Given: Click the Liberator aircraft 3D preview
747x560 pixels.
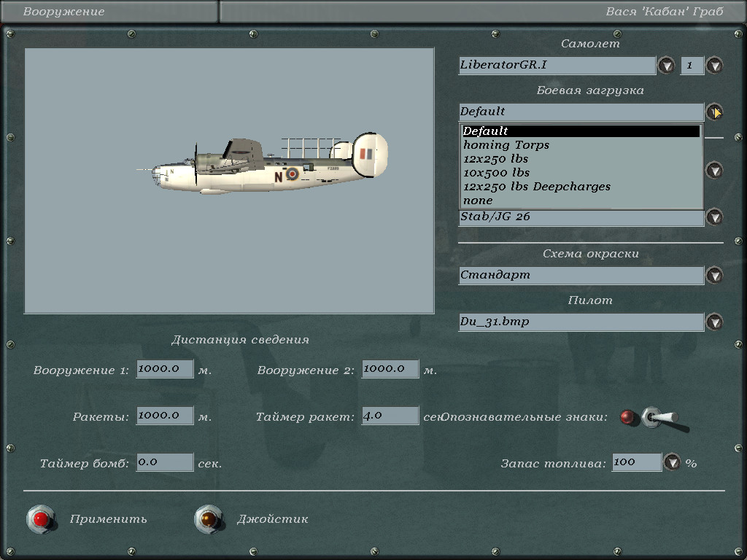Looking at the screenshot, I should (229, 181).
